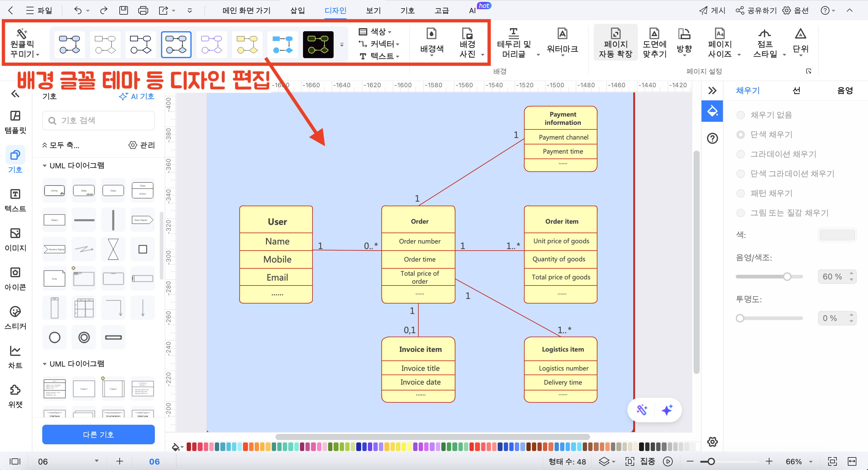Switch to the 선 line tab

[796, 90]
